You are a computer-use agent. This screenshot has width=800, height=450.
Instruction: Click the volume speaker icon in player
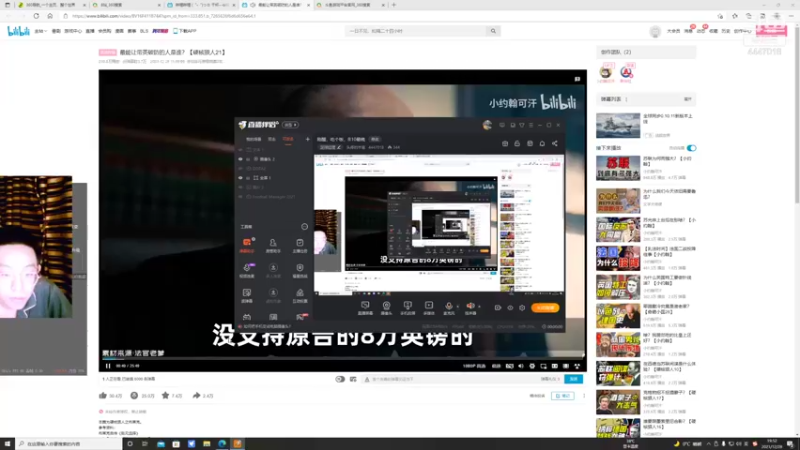(x=521, y=366)
